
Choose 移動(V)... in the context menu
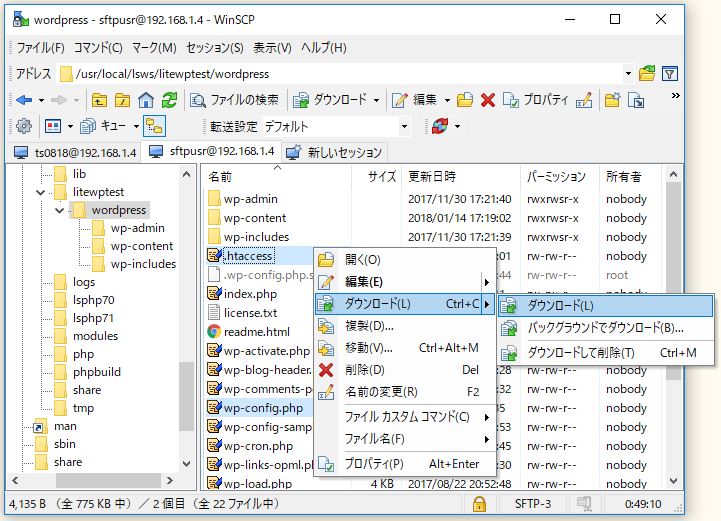tap(405, 348)
